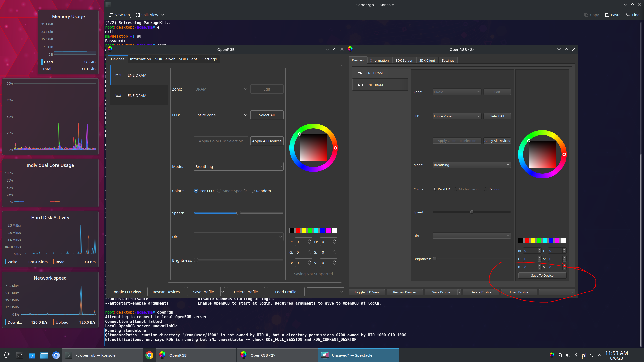Open LED dropdown in OpenRGB window
This screenshot has width=644, height=362.
[x=221, y=115]
